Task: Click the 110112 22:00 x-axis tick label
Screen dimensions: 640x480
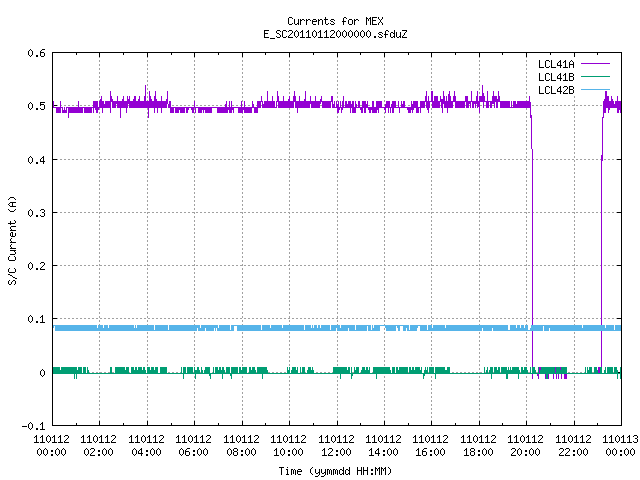Action: pyautogui.click(x=573, y=446)
